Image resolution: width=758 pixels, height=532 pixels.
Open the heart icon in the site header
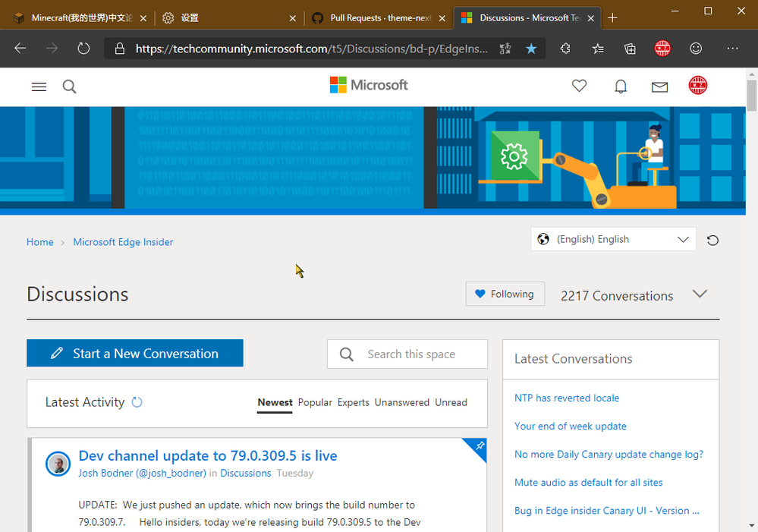[x=579, y=86]
